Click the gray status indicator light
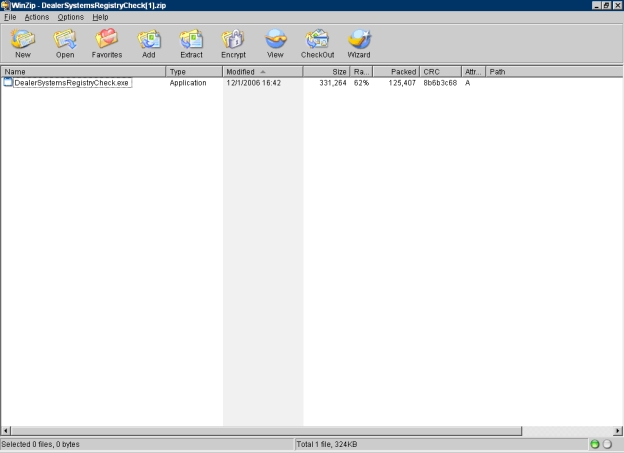This screenshot has height=453, width=624. point(607,444)
